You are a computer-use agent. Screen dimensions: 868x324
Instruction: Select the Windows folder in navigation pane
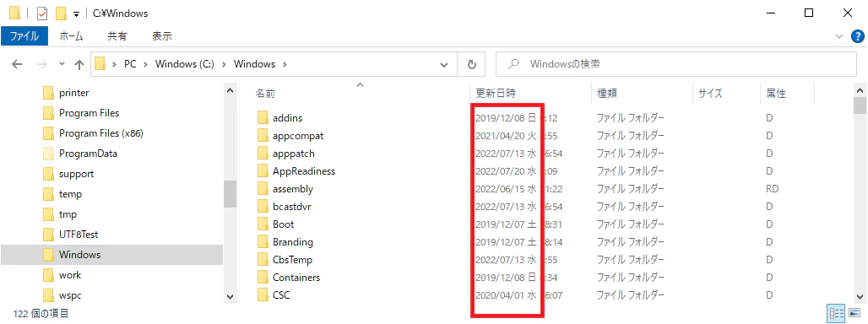pyautogui.click(x=111, y=254)
